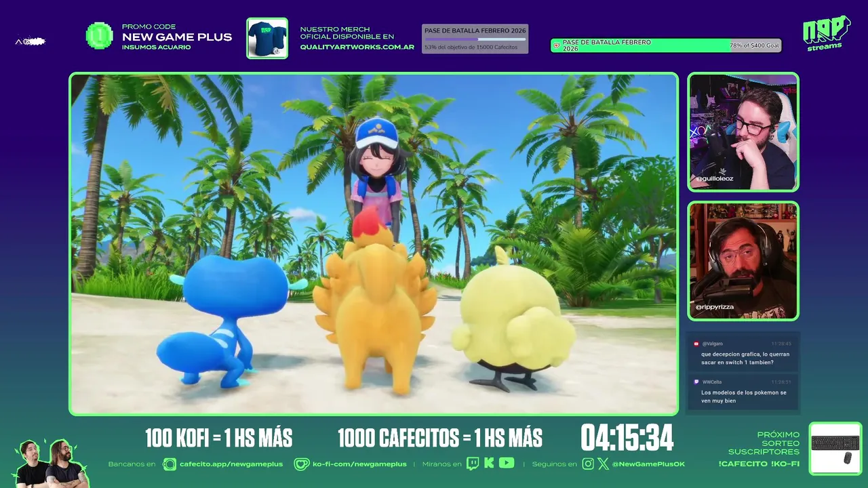Click the Kick logo icon
868x488 pixels.
tap(489, 464)
